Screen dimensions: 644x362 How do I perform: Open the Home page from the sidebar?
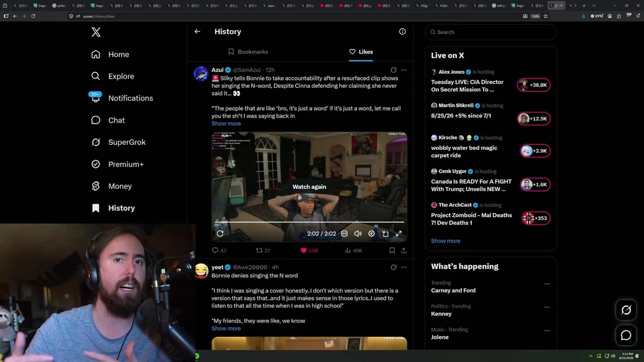click(x=110, y=54)
